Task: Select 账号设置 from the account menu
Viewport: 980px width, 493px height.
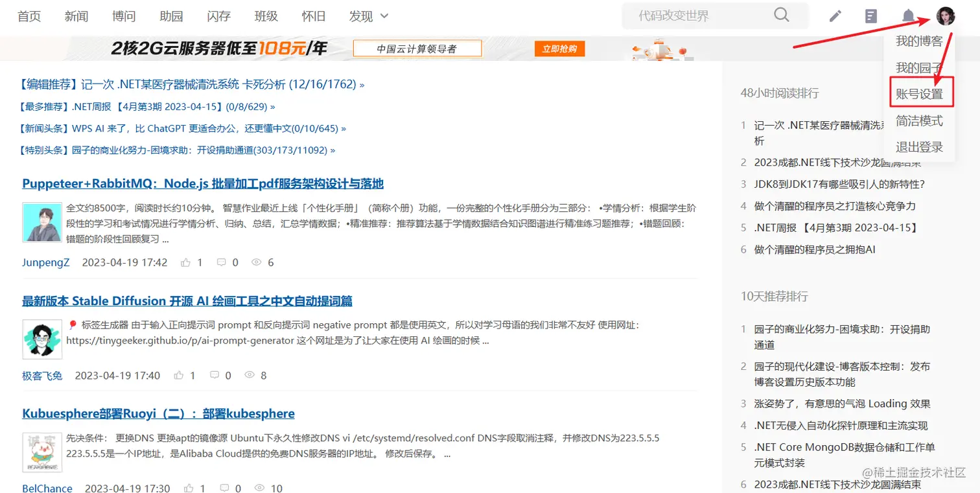Action: [920, 93]
